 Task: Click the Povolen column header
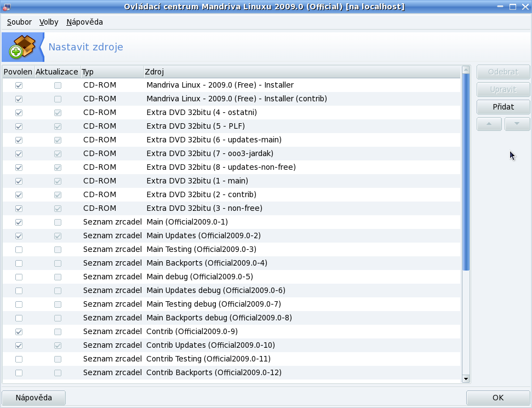click(x=18, y=72)
